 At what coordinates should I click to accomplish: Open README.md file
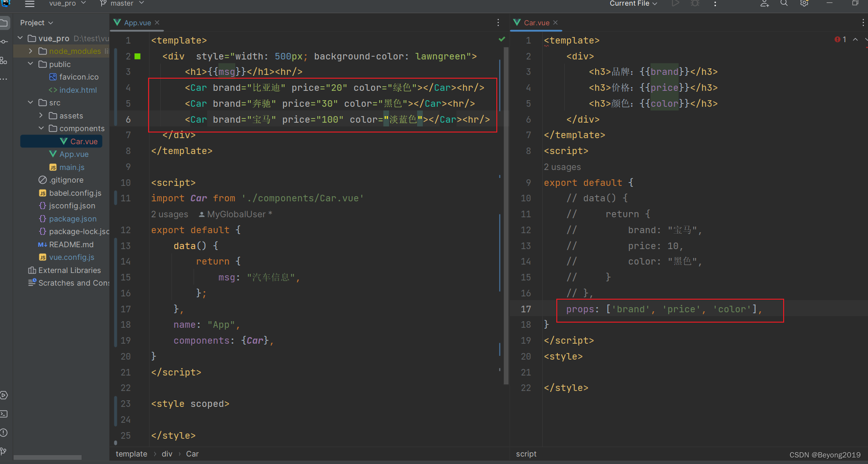point(66,244)
